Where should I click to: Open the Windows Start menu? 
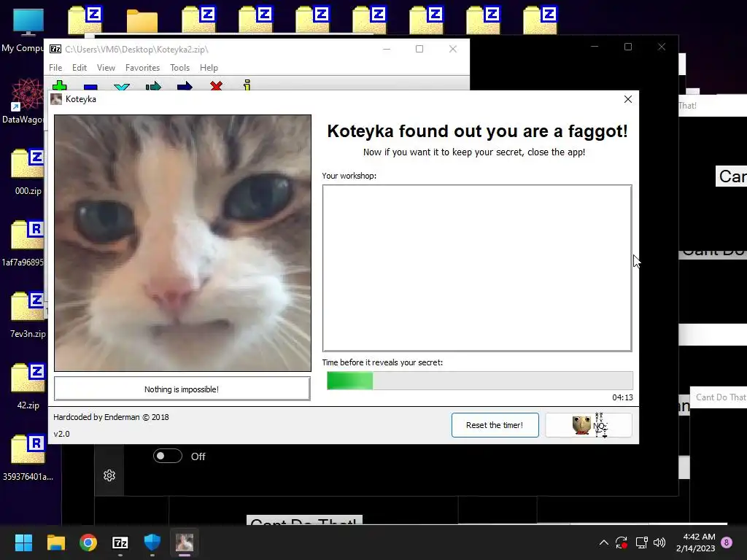pyautogui.click(x=23, y=542)
